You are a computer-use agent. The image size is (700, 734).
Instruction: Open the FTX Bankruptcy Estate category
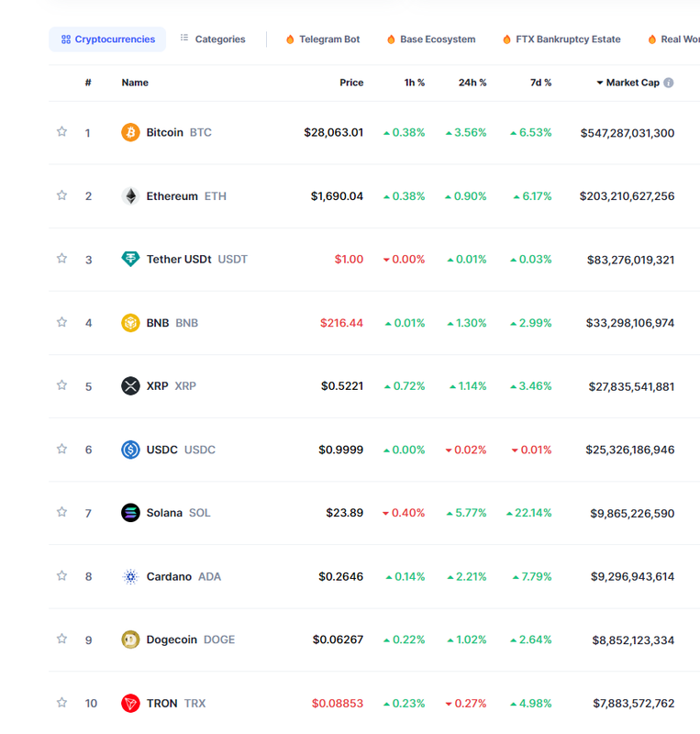tap(561, 39)
